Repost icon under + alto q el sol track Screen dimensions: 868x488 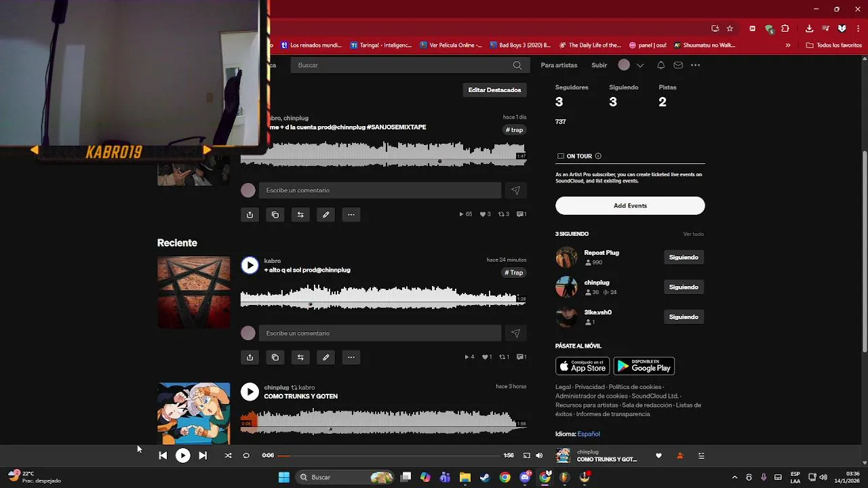coord(300,357)
